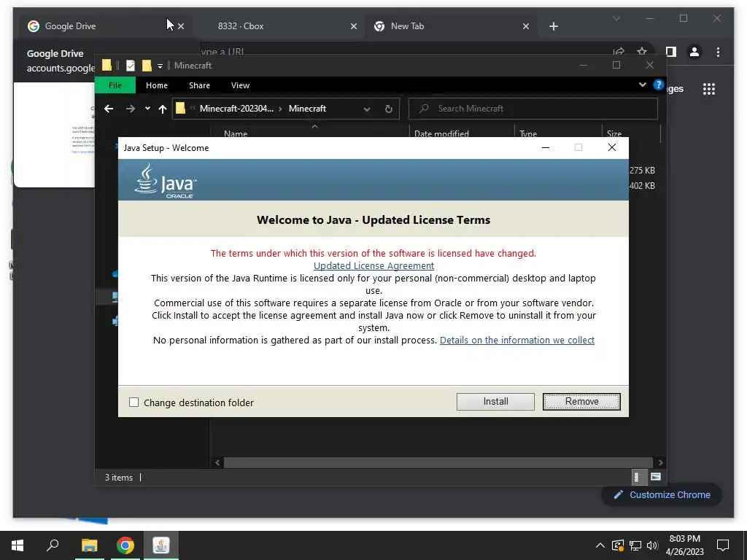Open the Chrome three-dot menu
The image size is (747, 560).
pyautogui.click(x=718, y=52)
